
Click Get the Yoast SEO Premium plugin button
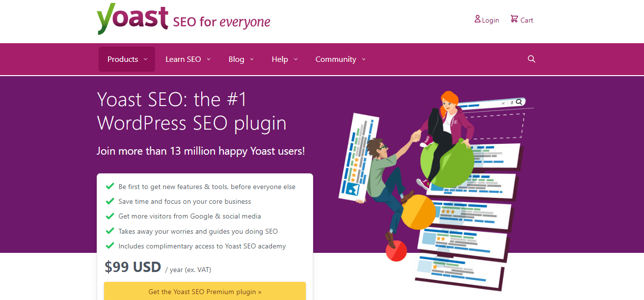click(x=205, y=291)
